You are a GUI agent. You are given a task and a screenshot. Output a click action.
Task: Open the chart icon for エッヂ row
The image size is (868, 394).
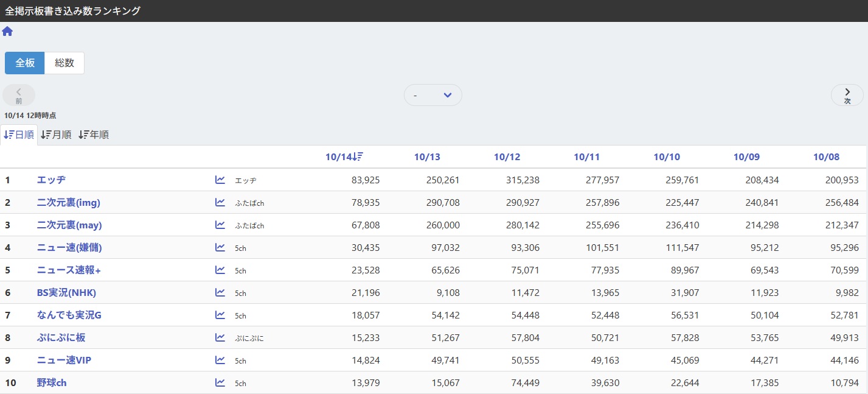pyautogui.click(x=220, y=180)
